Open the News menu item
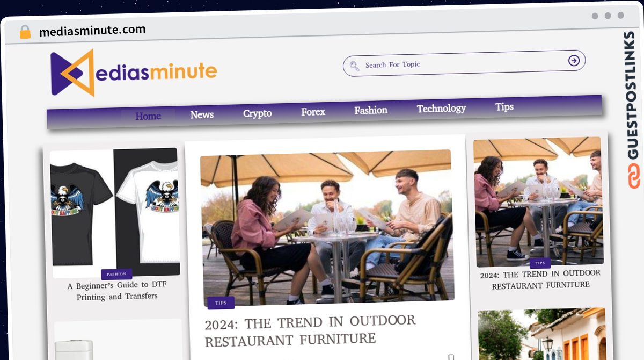The height and width of the screenshot is (360, 644). click(202, 114)
